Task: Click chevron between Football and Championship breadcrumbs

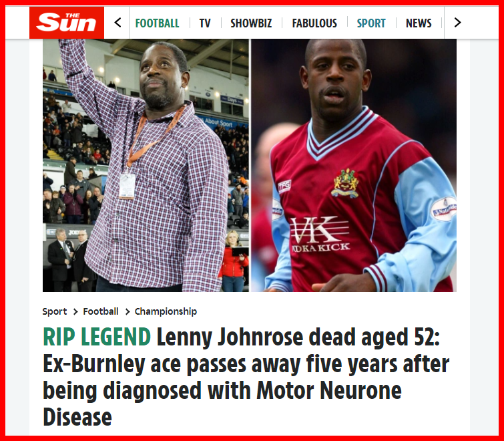Action: click(128, 311)
